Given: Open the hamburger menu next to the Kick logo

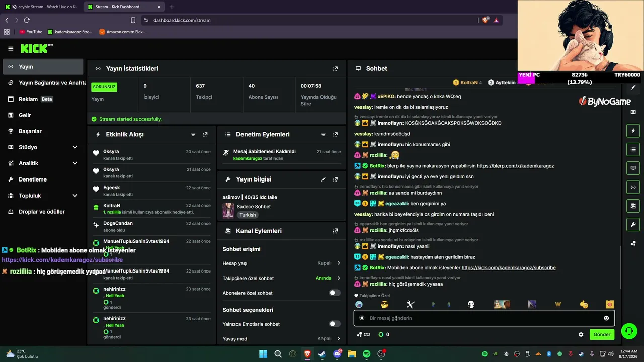Looking at the screenshot, I should [11, 49].
